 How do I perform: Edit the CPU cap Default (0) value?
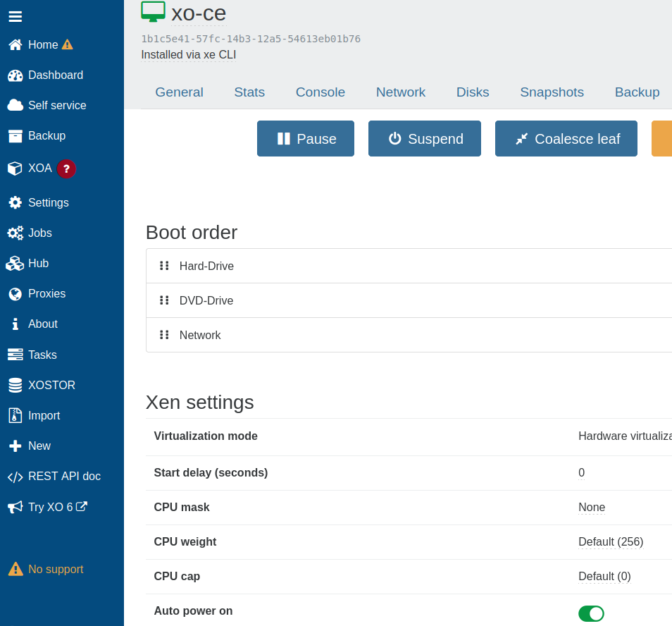coord(604,577)
